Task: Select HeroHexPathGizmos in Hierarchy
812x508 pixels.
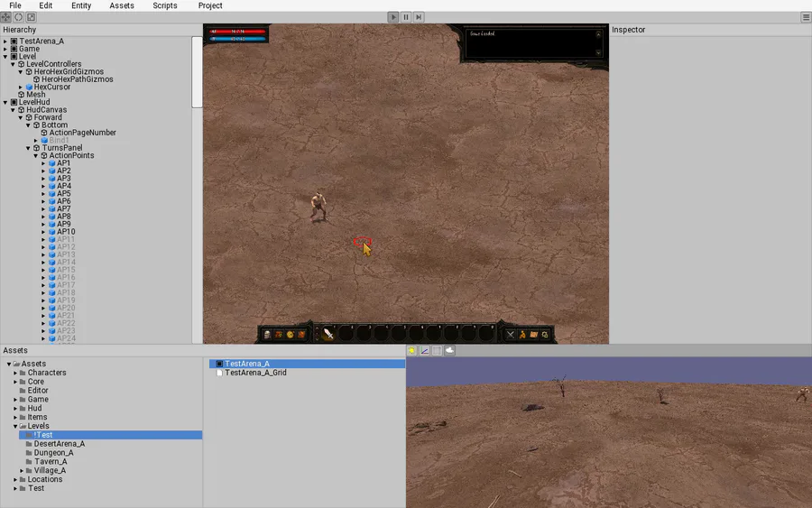Action: coord(78,79)
